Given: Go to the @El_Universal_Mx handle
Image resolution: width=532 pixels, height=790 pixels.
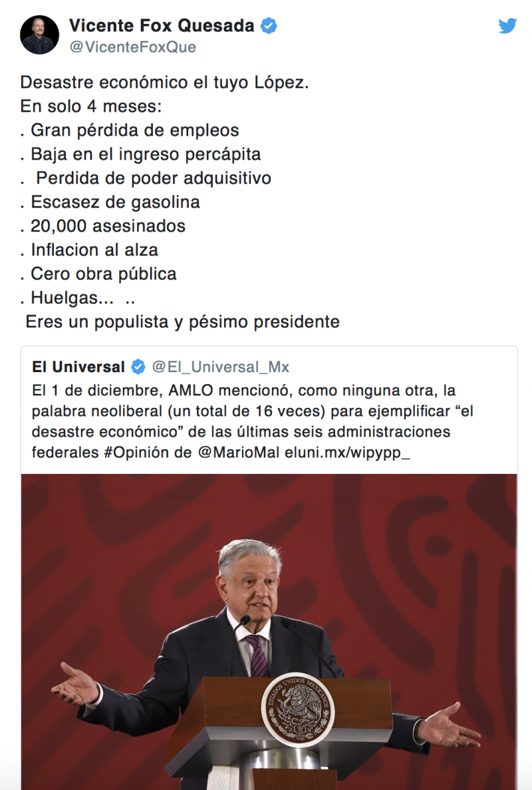Looking at the screenshot, I should (x=221, y=367).
